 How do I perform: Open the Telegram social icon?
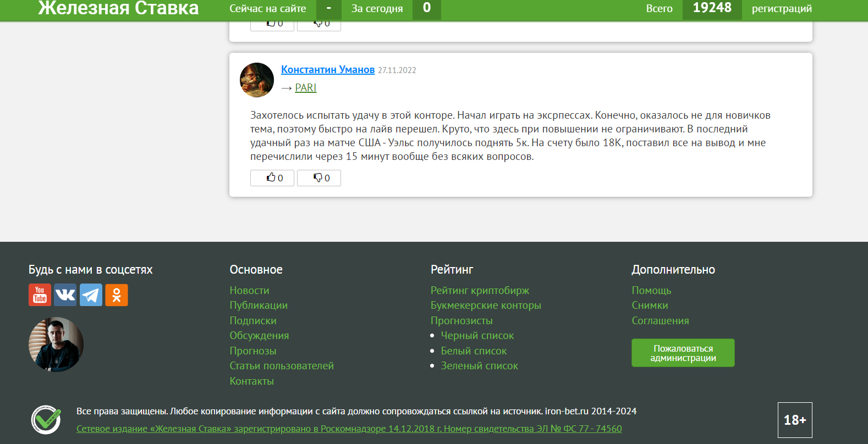click(x=91, y=295)
